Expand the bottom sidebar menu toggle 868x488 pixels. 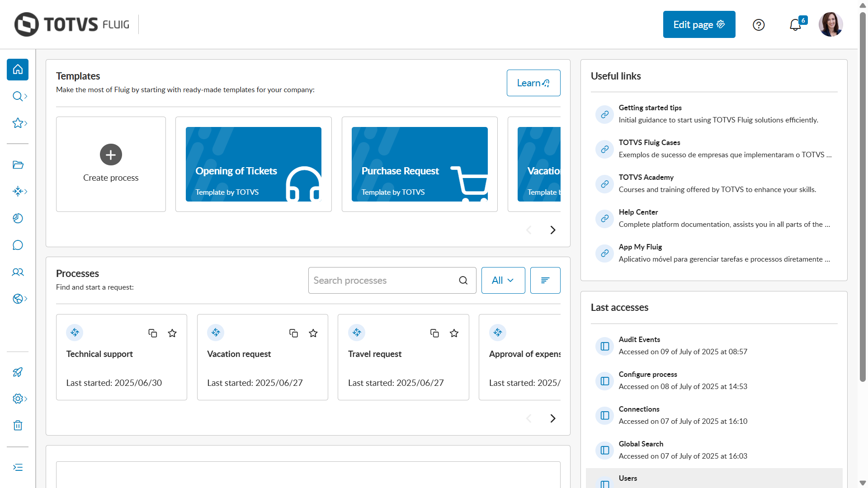click(18, 468)
